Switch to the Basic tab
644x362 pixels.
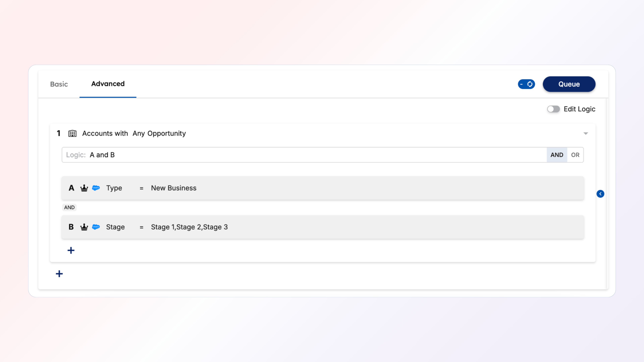(x=59, y=84)
